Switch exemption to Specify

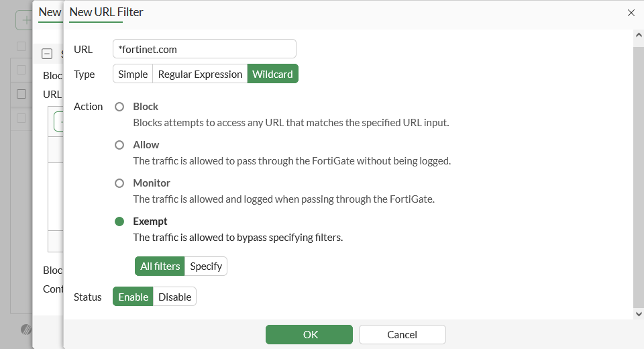tap(206, 266)
